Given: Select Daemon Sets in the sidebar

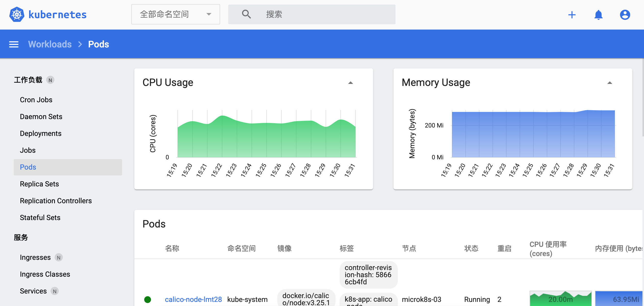Looking at the screenshot, I should click(x=41, y=117).
